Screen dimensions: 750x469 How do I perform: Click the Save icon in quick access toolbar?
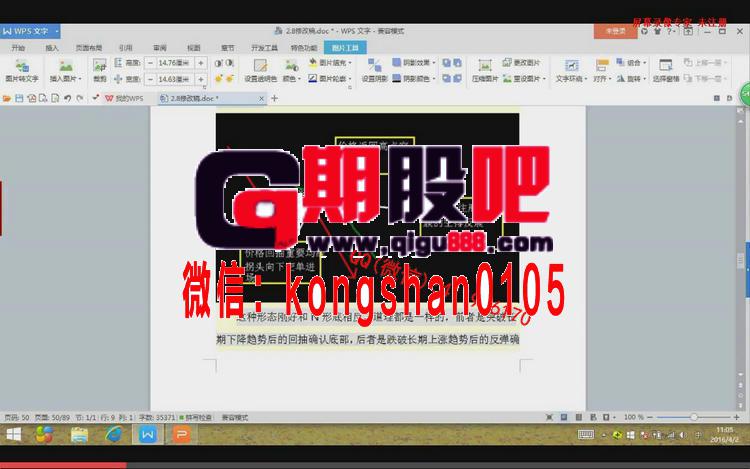coord(19,98)
